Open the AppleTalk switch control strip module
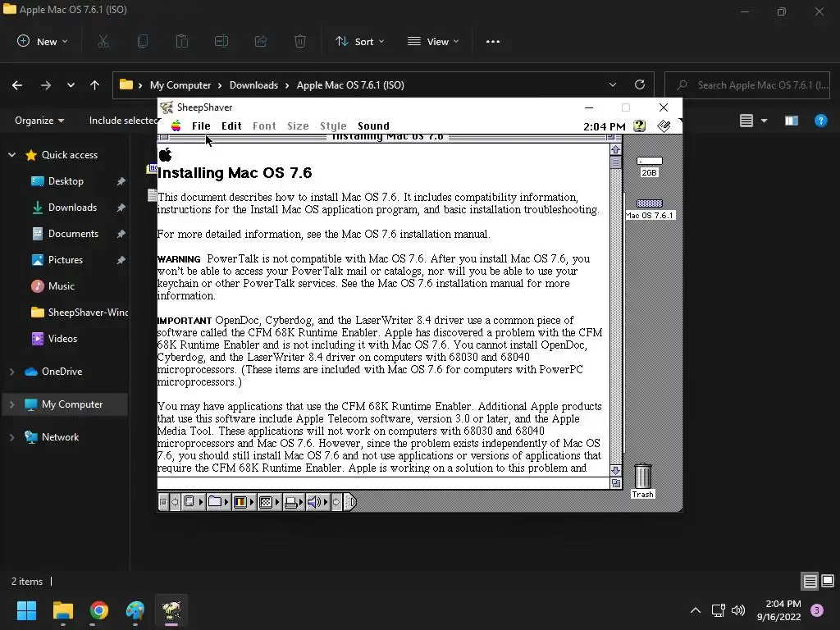Viewport: 840px width, 630px height. click(194, 502)
